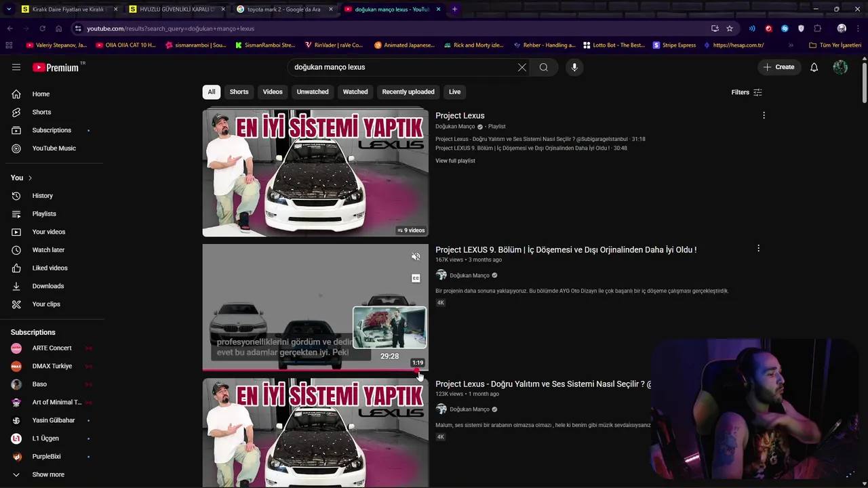Open Project LEXUS 9. Bölüm video title
Viewport: 868px width, 488px height.
click(566, 249)
